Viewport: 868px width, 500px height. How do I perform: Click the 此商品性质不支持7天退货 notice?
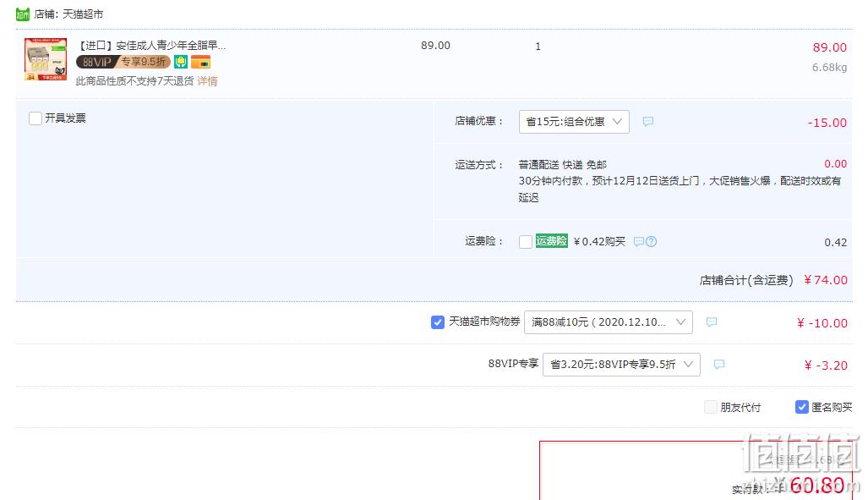[x=134, y=81]
